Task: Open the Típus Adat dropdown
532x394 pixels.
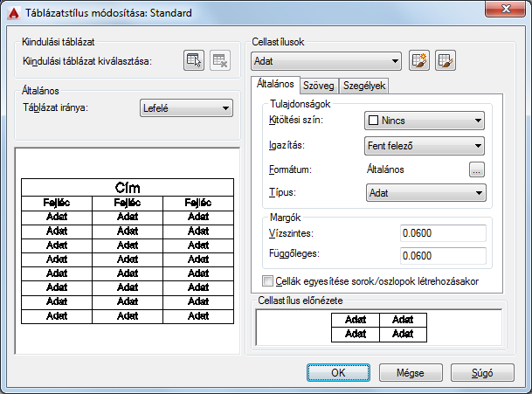Action: click(425, 193)
